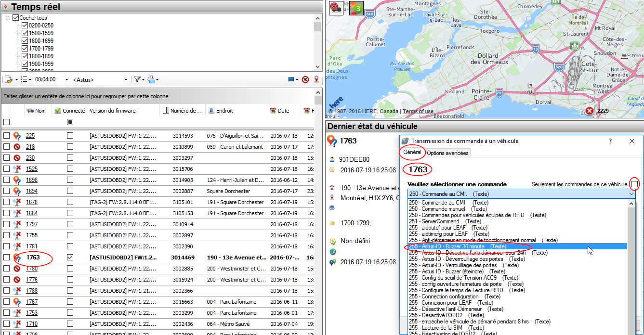The height and width of the screenshot is (335, 644).
Task: Click the printer icon in the toolbar
Action: tap(151, 79)
